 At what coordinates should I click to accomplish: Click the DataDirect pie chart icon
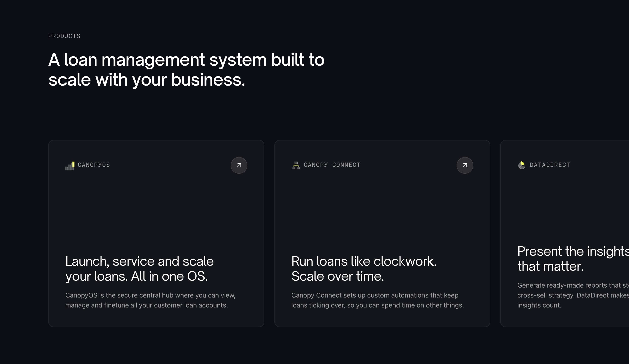(522, 165)
